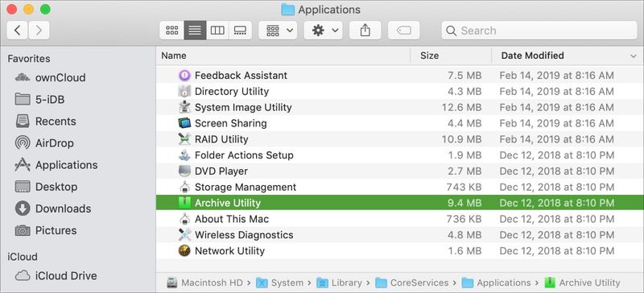Switch to column view
The height and width of the screenshot is (293, 644).
pyautogui.click(x=217, y=31)
